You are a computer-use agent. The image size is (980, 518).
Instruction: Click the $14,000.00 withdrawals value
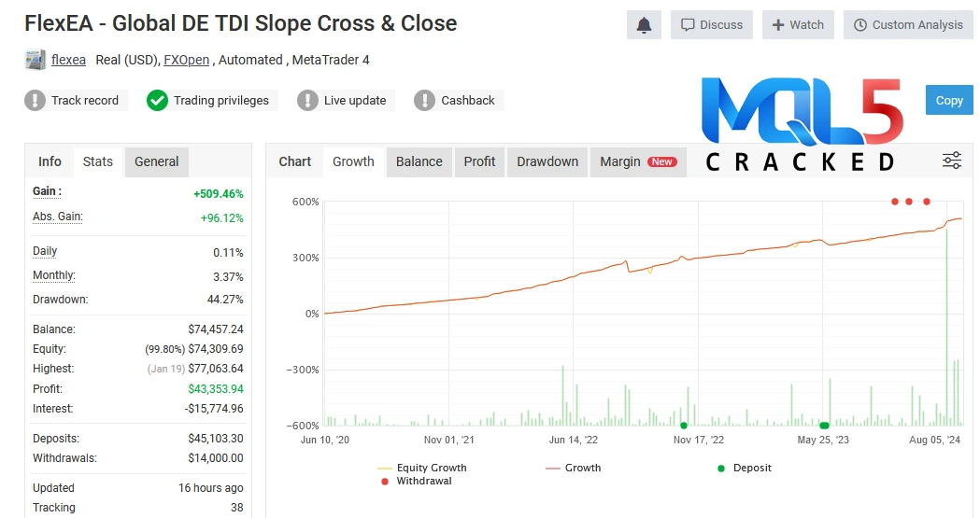216,458
